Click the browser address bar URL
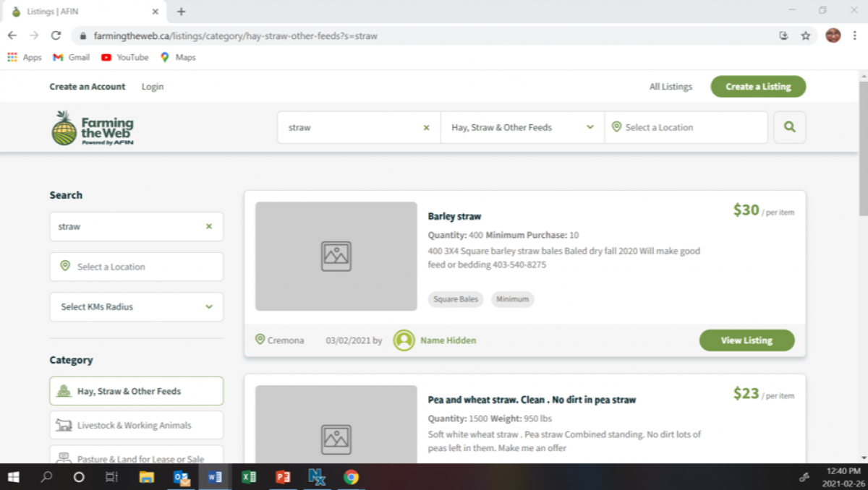 point(235,35)
